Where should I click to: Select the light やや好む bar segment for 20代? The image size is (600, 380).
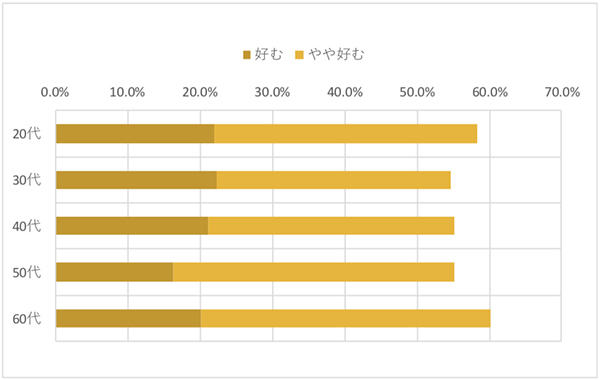click(346, 134)
